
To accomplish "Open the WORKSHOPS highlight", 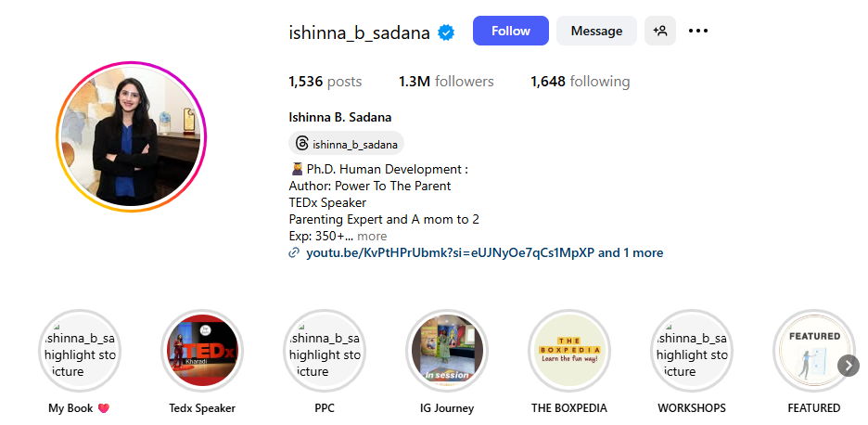I will [692, 351].
